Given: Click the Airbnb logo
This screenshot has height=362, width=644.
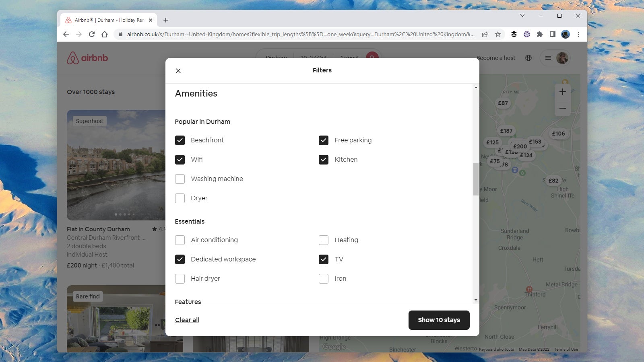Looking at the screenshot, I should click(87, 58).
